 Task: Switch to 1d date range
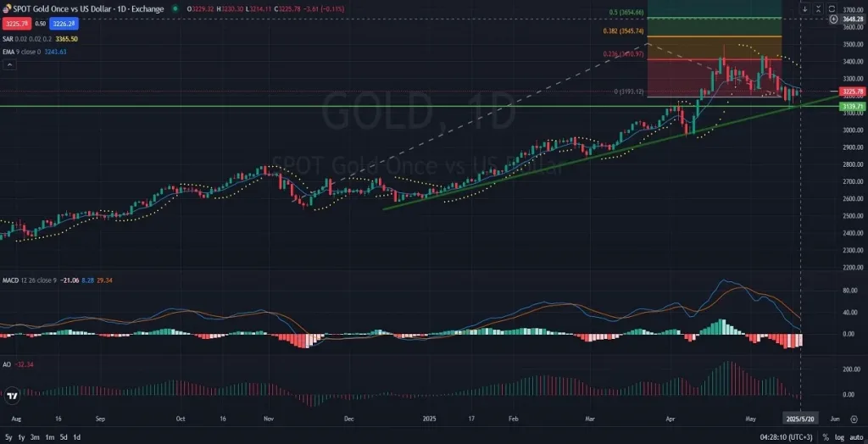77,437
